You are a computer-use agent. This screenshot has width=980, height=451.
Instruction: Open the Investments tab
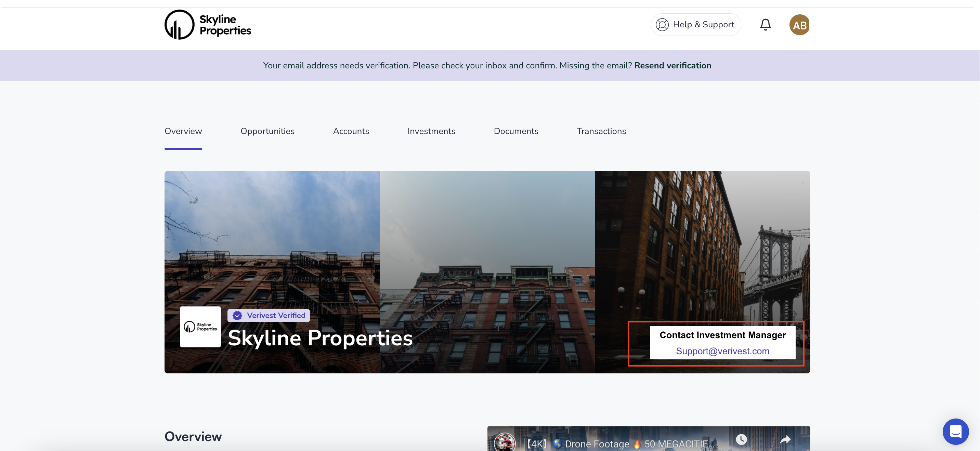(431, 131)
